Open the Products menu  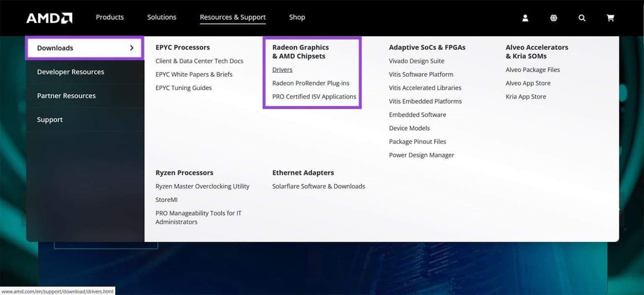coord(109,17)
